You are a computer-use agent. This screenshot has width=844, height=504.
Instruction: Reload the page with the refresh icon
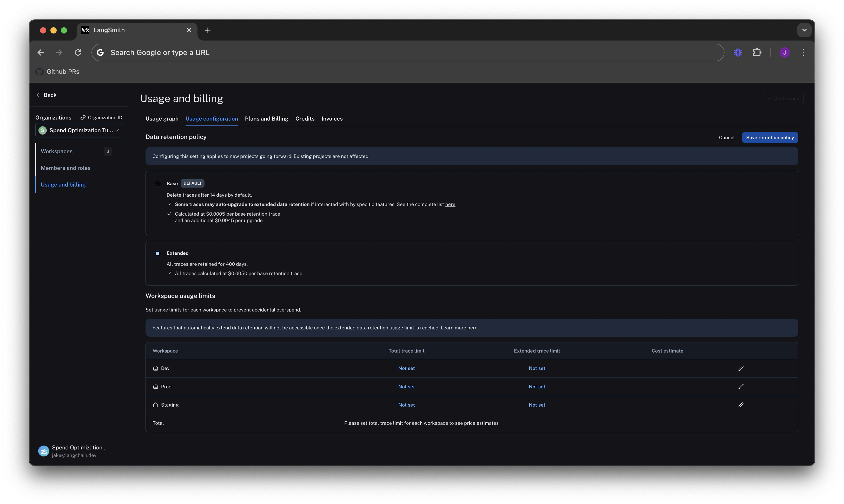pos(78,52)
